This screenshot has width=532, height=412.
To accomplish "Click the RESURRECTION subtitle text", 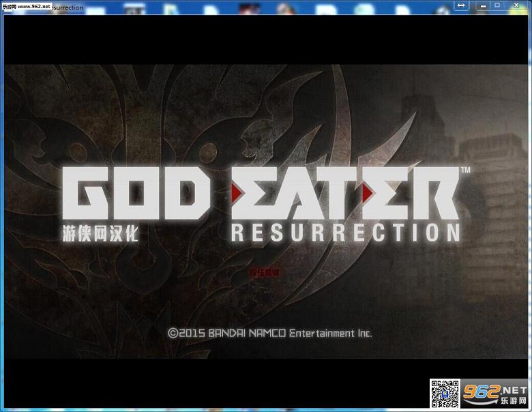I will [345, 233].
